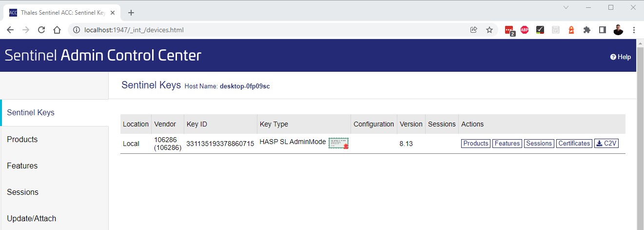Open the Chrome profile avatar

[x=618, y=30]
